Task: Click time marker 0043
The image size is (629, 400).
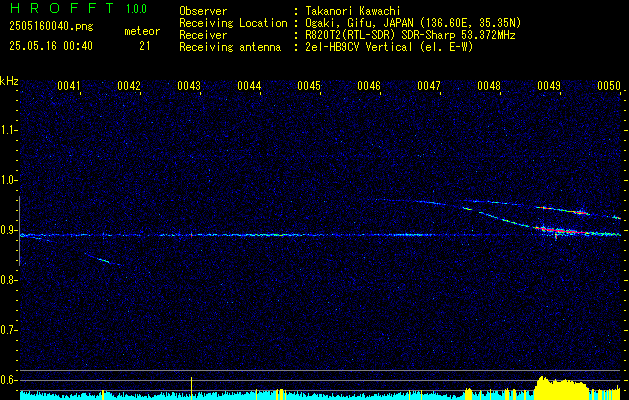Action: click(189, 86)
